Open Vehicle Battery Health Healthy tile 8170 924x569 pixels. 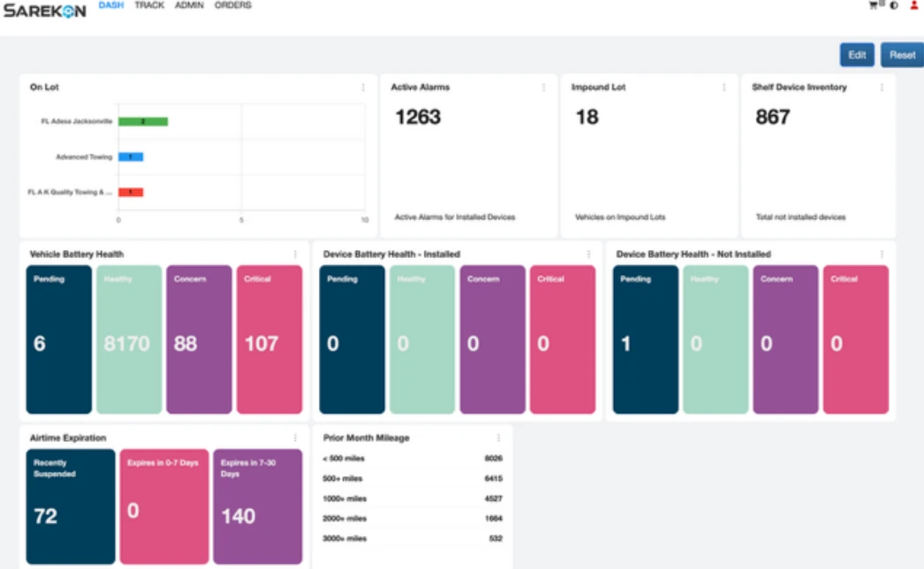tap(129, 339)
